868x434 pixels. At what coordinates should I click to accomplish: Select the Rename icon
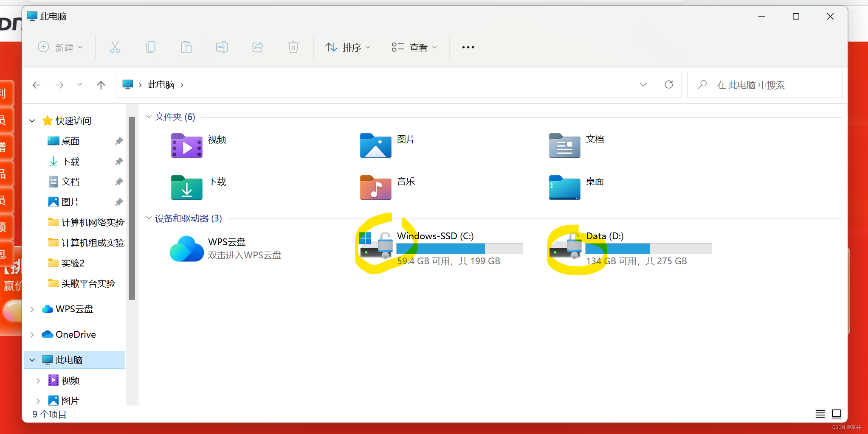click(222, 47)
